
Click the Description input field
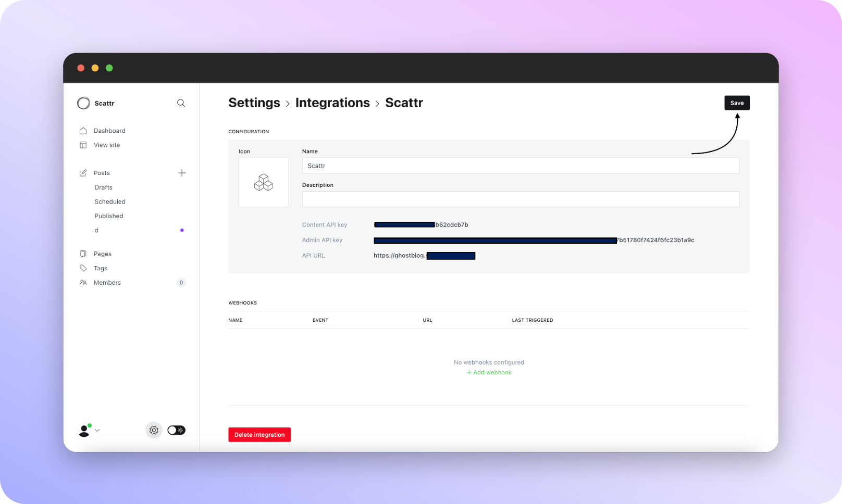click(521, 199)
